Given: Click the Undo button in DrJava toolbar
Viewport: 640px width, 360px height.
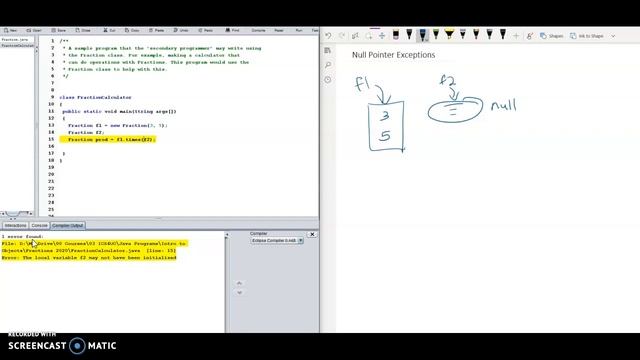Looking at the screenshot, I should (x=181, y=30).
